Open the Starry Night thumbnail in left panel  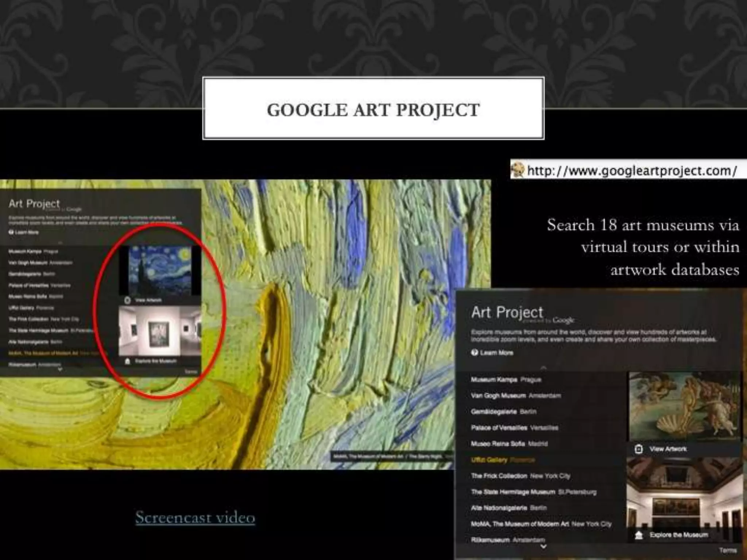coord(160,270)
